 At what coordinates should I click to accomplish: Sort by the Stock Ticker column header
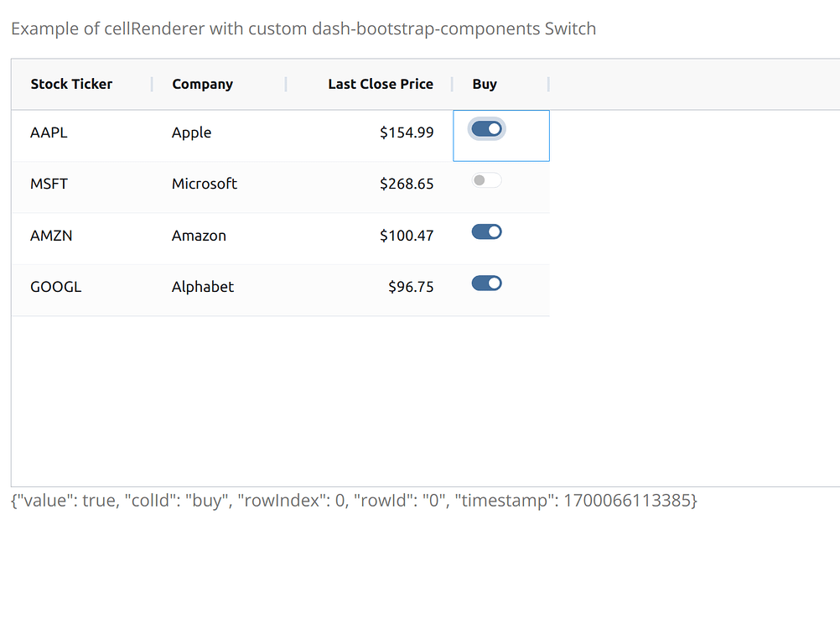(x=71, y=84)
